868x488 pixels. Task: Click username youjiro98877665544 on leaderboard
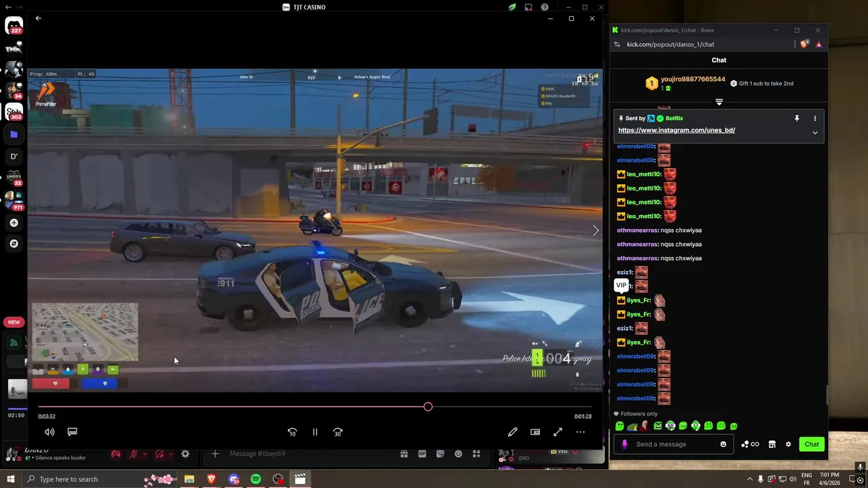coord(693,79)
